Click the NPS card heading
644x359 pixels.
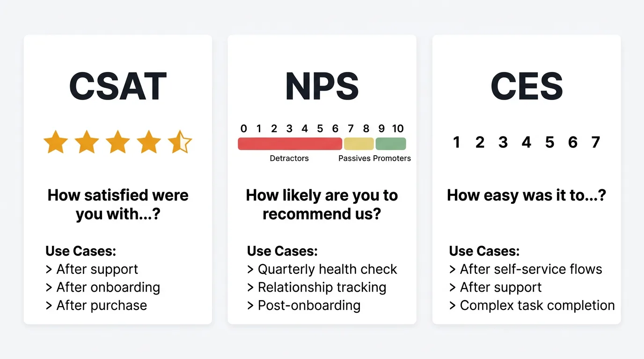[x=322, y=86]
